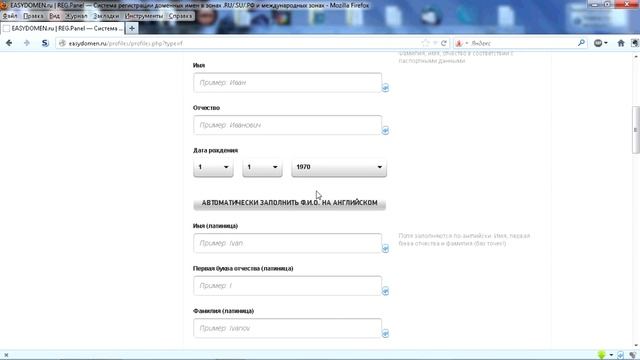Click the Forward navigation arrow
Screen dimensions: 640x360
click(x=27, y=43)
